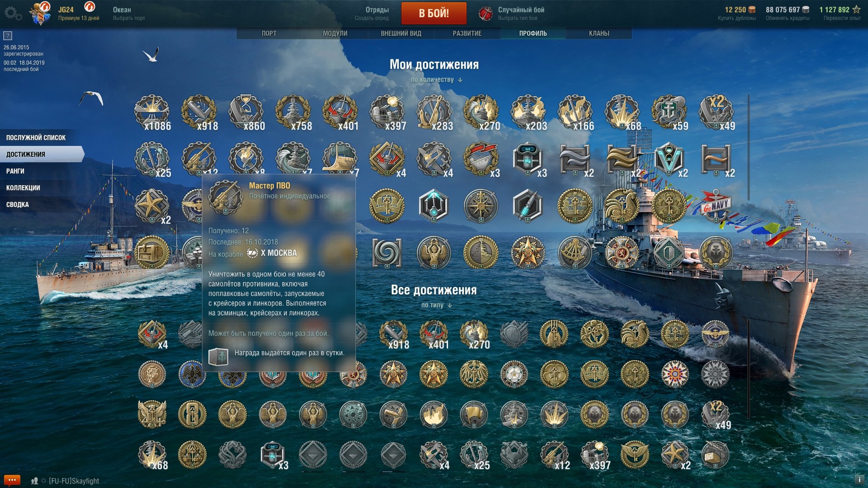Open the settings gear icon

13,13
